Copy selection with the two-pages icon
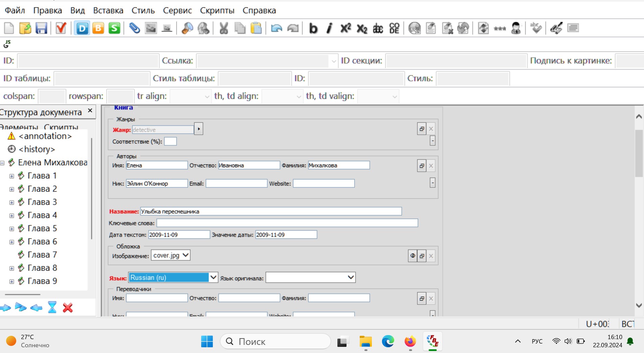 pyautogui.click(x=240, y=28)
